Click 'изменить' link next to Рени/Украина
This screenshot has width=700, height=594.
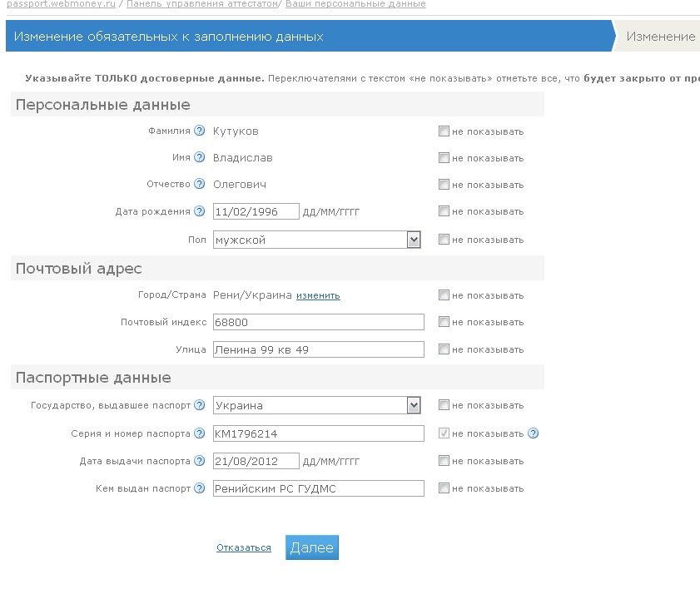click(x=318, y=295)
